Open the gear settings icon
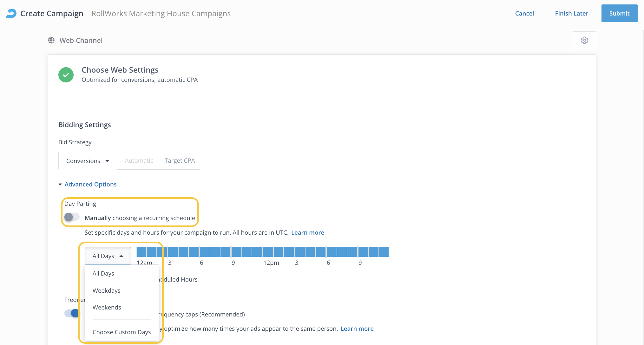This screenshot has height=345, width=644. tap(584, 40)
